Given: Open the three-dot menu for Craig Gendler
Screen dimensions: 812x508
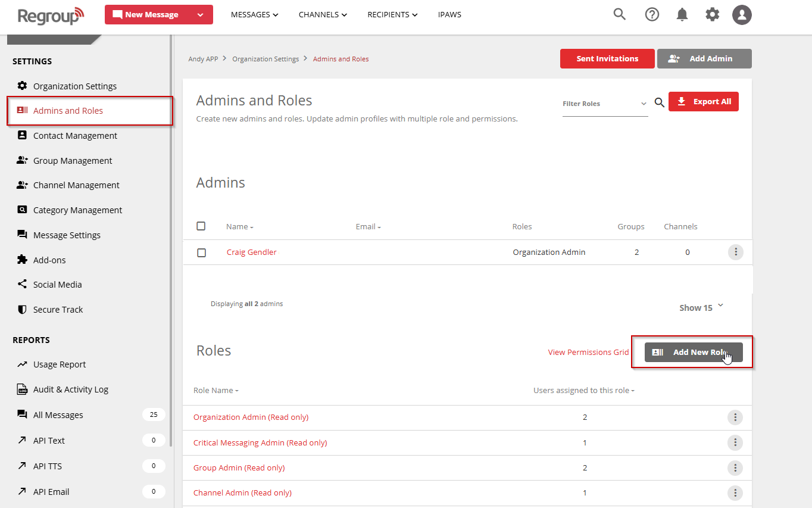Looking at the screenshot, I should tap(736, 252).
